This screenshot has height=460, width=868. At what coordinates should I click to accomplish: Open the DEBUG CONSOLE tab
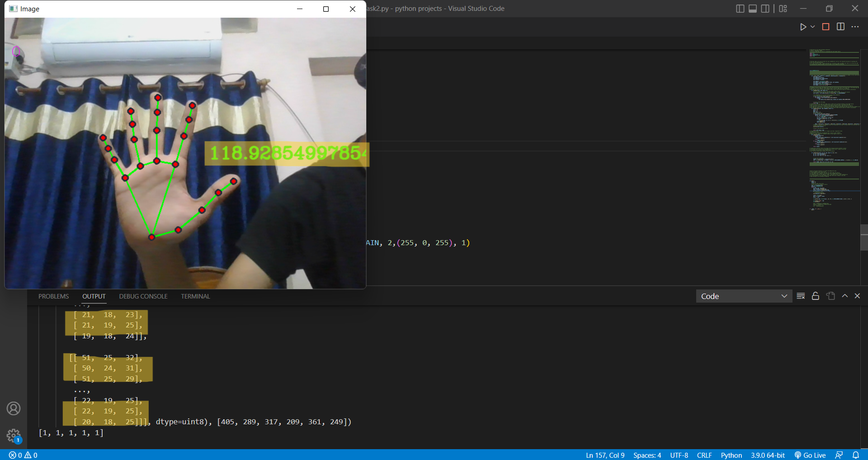click(143, 296)
